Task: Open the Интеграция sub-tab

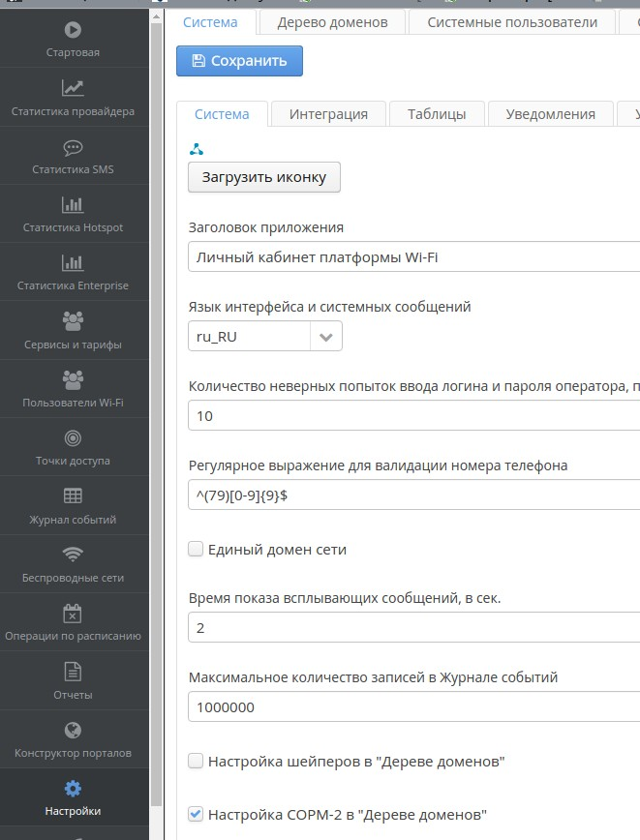Action: (x=328, y=114)
